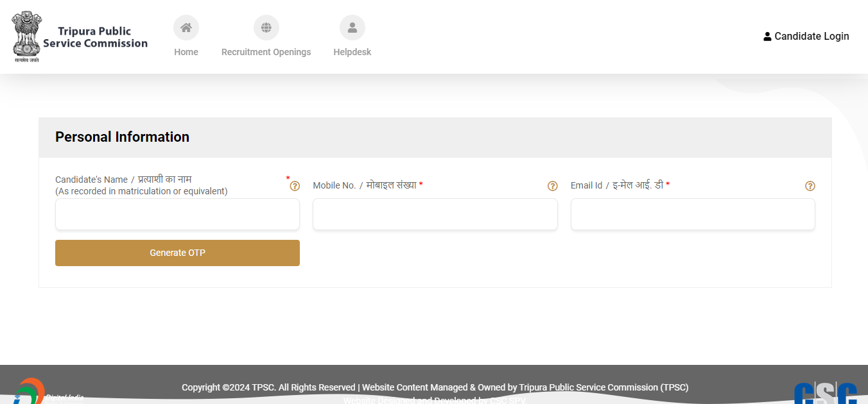868x404 pixels.
Task: Click the Emblem of India logo
Action: (26, 37)
